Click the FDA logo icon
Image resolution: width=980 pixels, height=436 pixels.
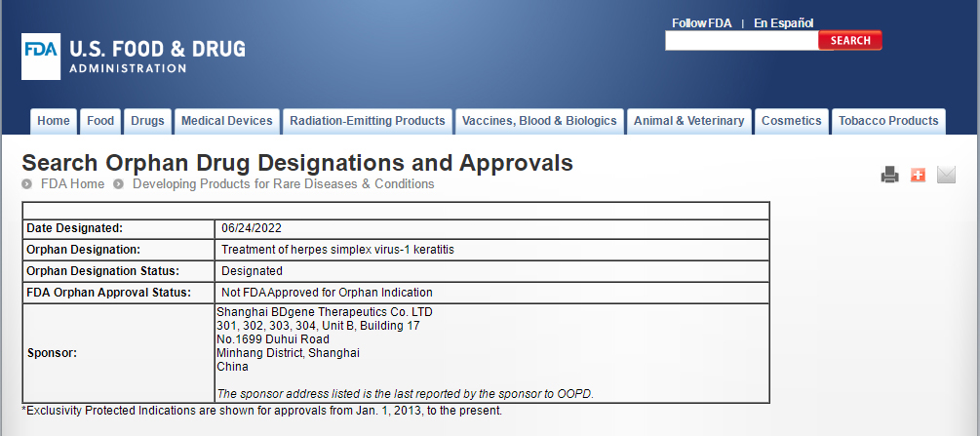tap(41, 57)
